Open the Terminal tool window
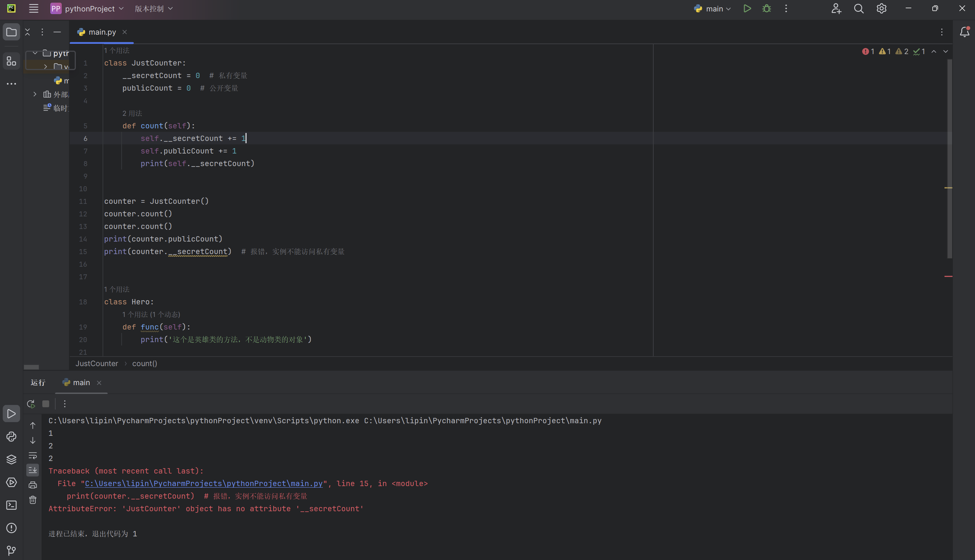Viewport: 975px width, 560px height. pyautogui.click(x=11, y=505)
